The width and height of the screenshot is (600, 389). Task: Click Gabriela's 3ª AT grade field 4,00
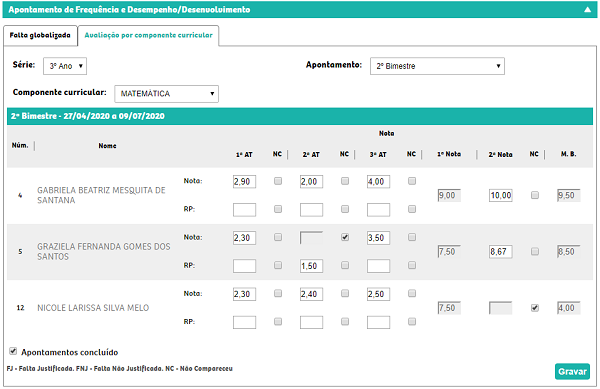pyautogui.click(x=378, y=181)
